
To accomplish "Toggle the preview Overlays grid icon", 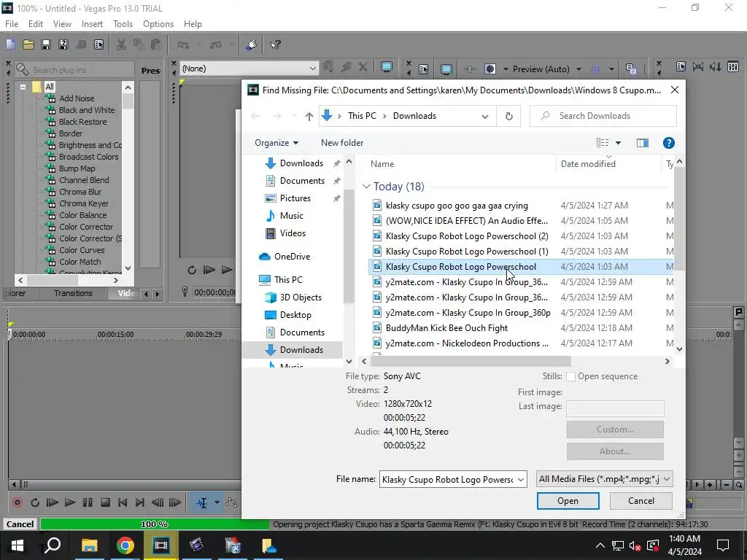I will (x=595, y=69).
